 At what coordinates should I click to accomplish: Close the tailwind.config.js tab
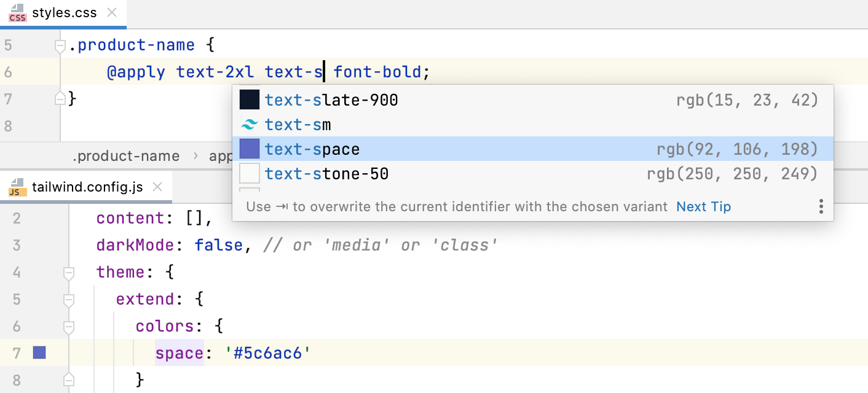[x=159, y=185]
